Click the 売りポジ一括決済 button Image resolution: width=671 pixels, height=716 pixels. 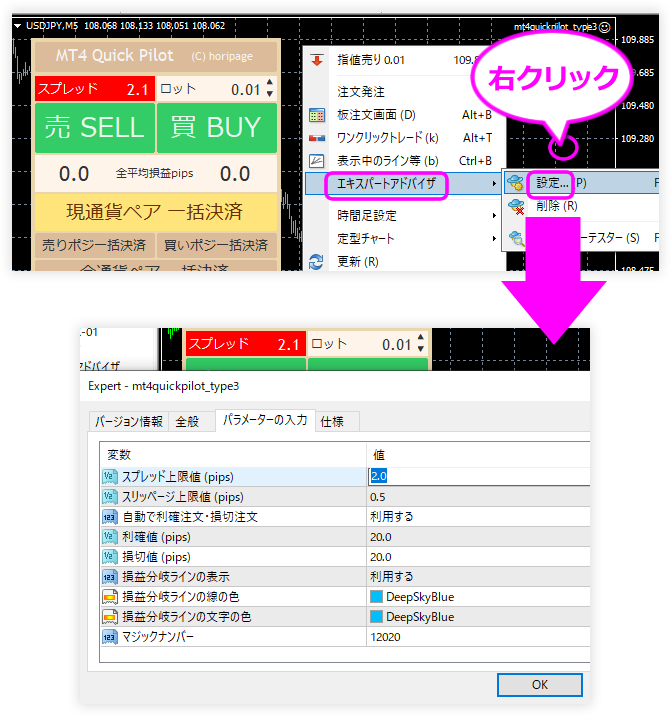point(95,245)
